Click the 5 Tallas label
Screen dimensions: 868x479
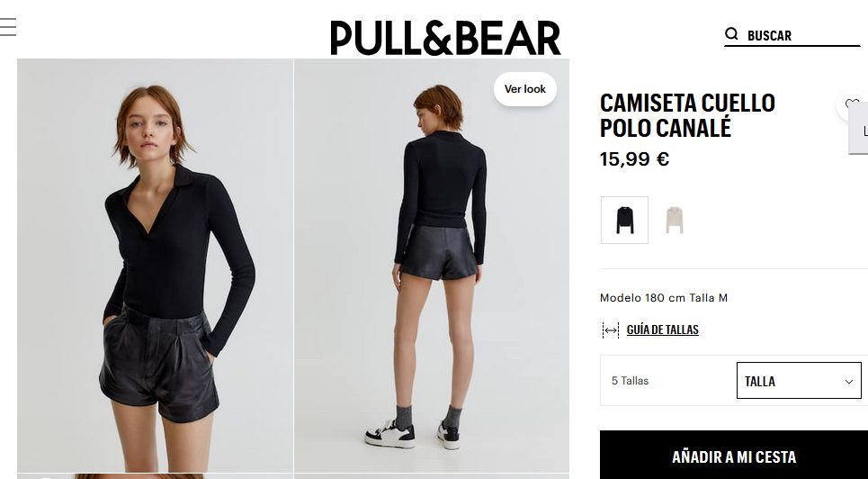[x=630, y=381]
